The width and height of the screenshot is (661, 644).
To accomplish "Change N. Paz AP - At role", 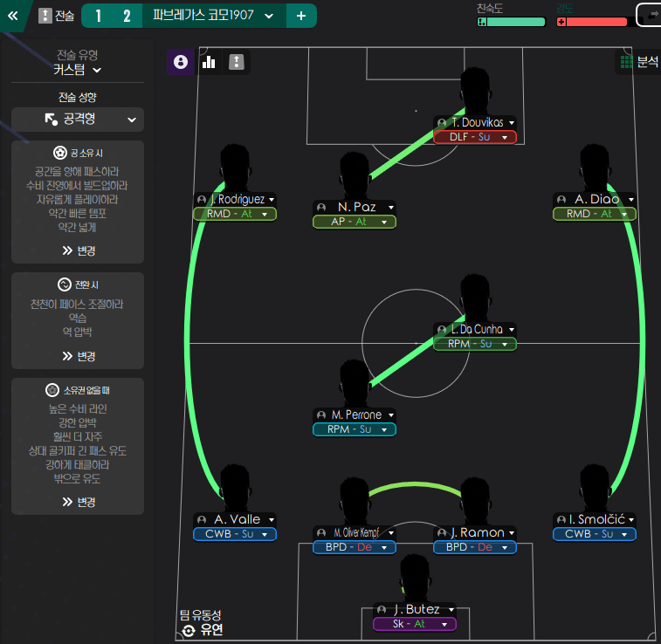I will (355, 222).
